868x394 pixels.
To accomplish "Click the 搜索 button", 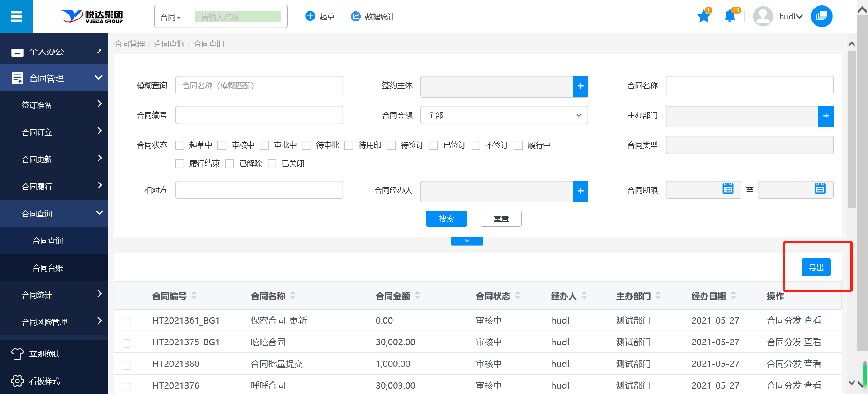I will pyautogui.click(x=446, y=219).
